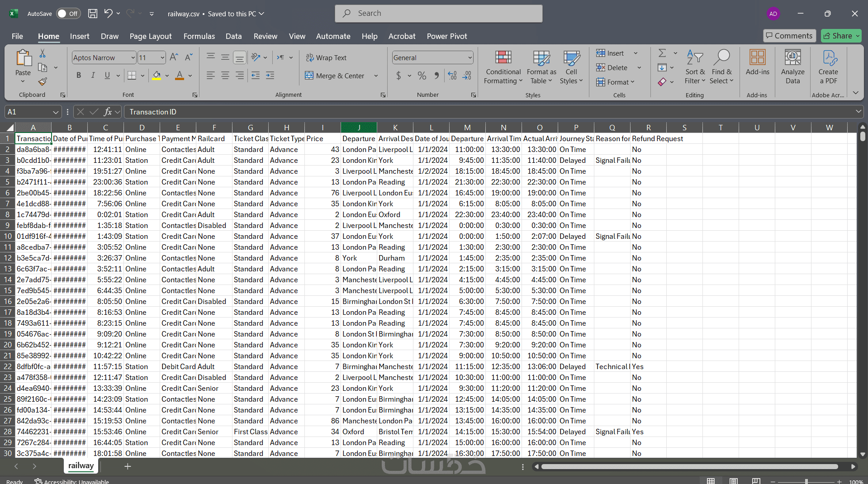
Task: Open the File tab
Action: point(17,36)
